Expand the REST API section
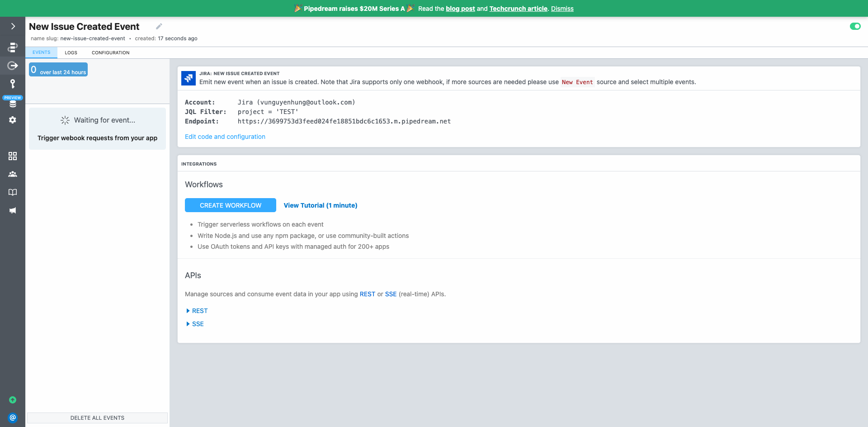 tap(197, 311)
